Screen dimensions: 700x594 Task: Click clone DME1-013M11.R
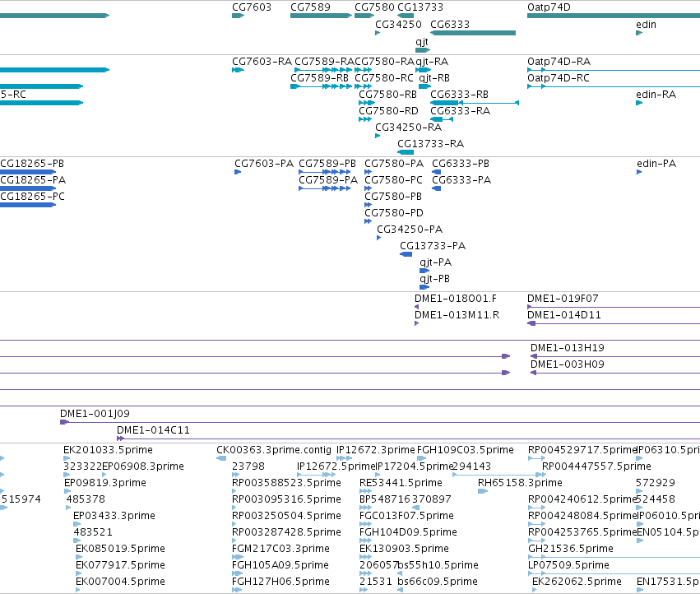coord(457,315)
